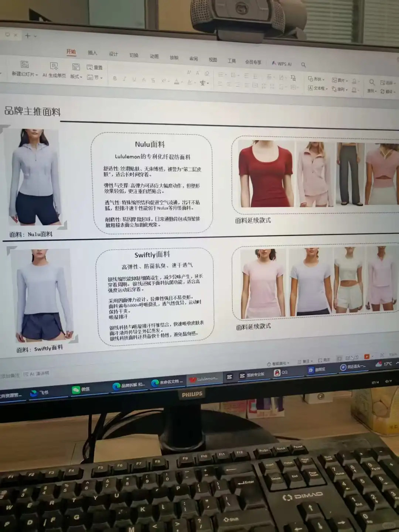Expand the 新建幻灯片 dropdown arrow

37,75
